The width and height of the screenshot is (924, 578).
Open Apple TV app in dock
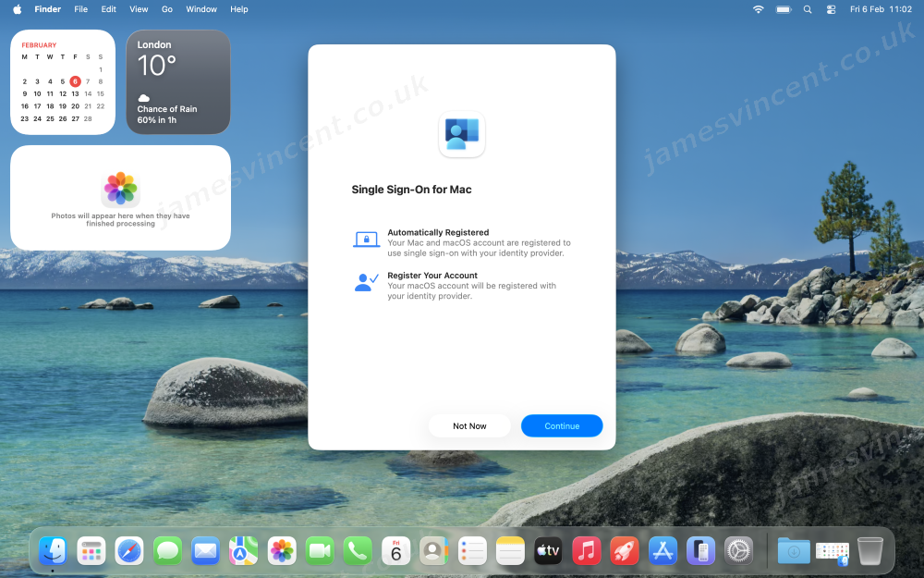tap(548, 551)
